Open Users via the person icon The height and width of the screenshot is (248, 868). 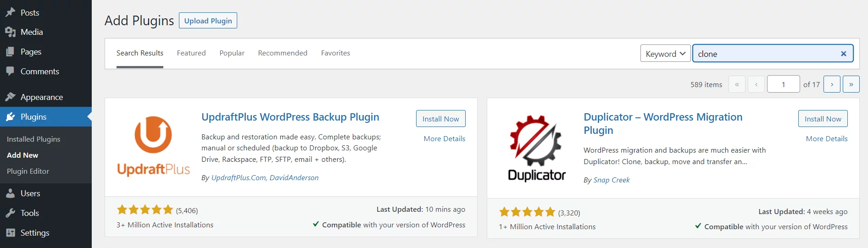tap(10, 193)
